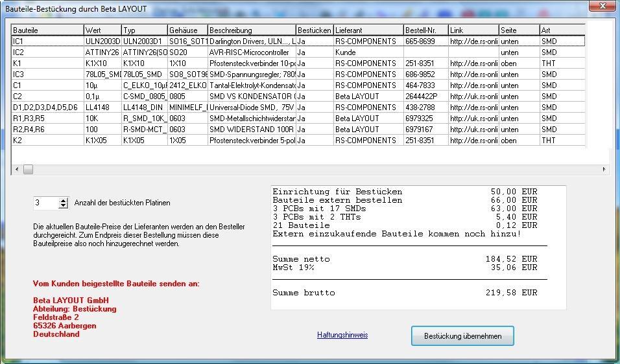Decrease the number of assembled boards
The width and height of the screenshot is (620, 364).
pos(63,206)
